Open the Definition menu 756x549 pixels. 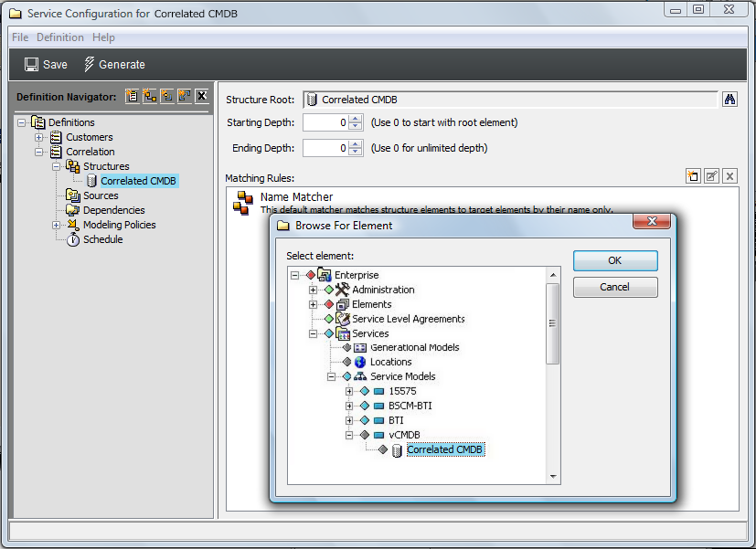click(x=60, y=37)
